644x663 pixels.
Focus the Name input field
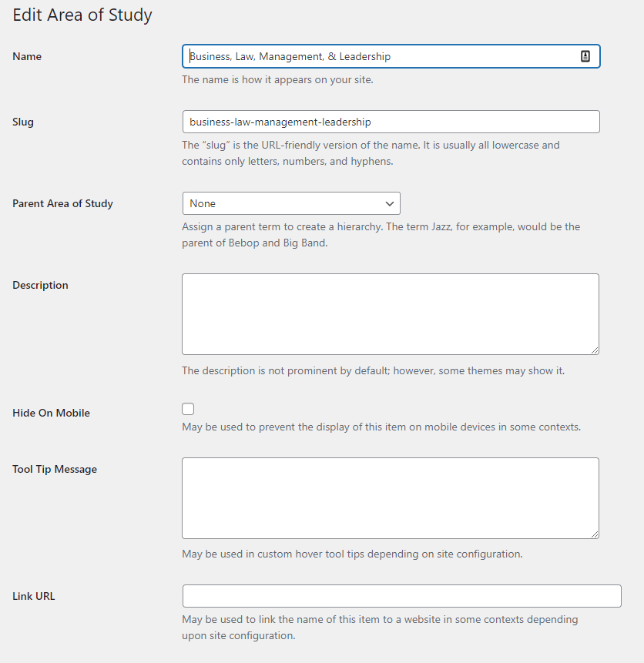[391, 56]
